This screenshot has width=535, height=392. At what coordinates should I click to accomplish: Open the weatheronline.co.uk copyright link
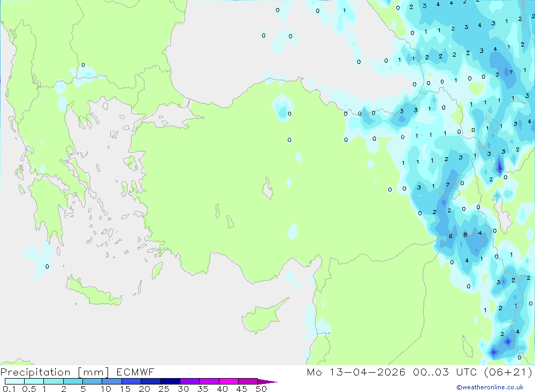coord(490,387)
